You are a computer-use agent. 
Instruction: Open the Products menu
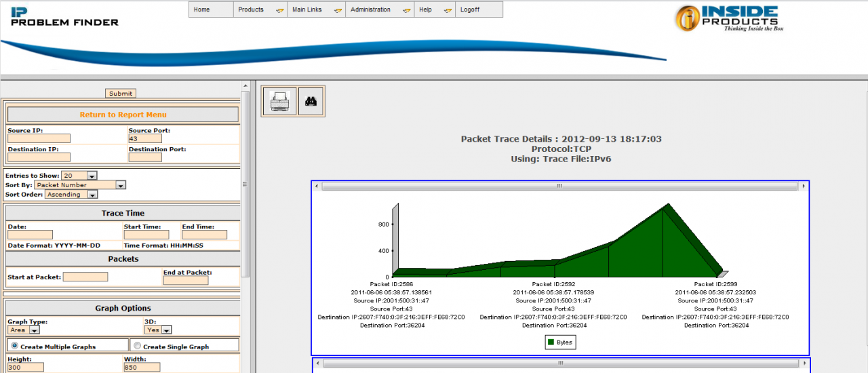260,9
